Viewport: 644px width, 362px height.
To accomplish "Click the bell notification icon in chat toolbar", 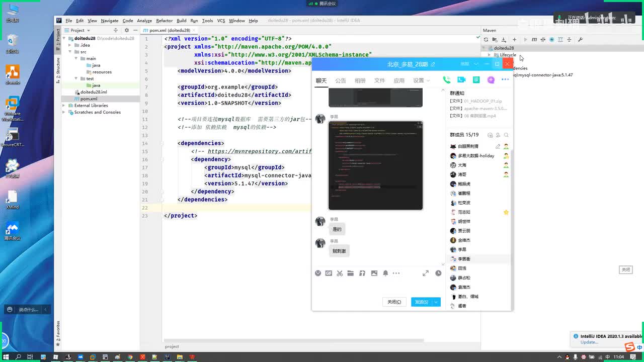I will [x=385, y=273].
